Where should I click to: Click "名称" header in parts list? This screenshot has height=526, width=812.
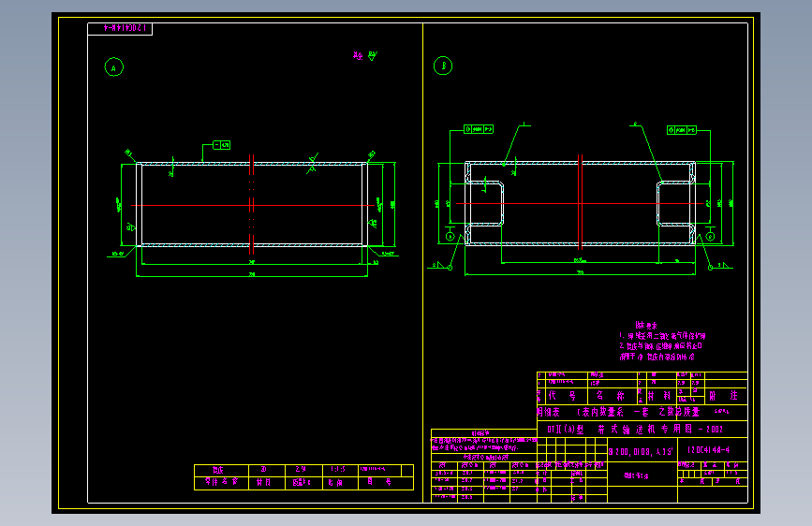point(610,396)
